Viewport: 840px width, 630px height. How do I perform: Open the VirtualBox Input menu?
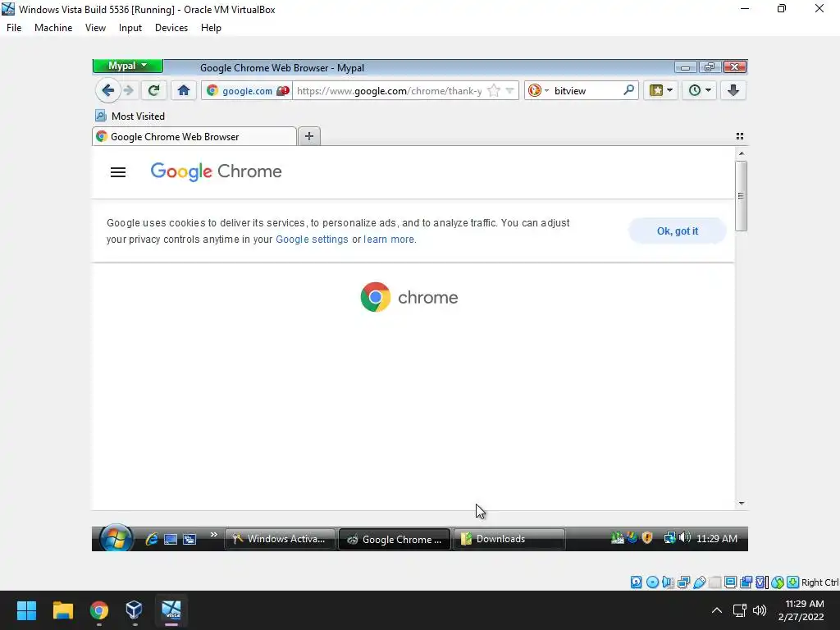point(130,28)
